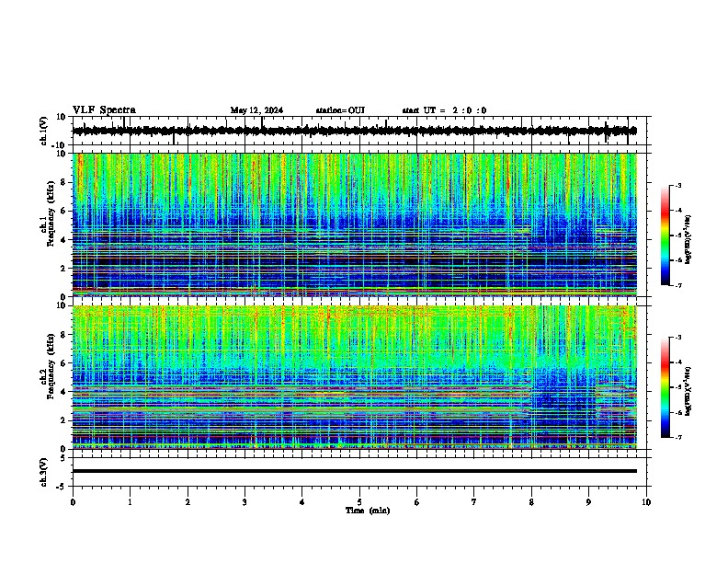728x563 pixels.
Task: Click the "-5" tick on ch.3(V) axis
Action: tap(62, 487)
